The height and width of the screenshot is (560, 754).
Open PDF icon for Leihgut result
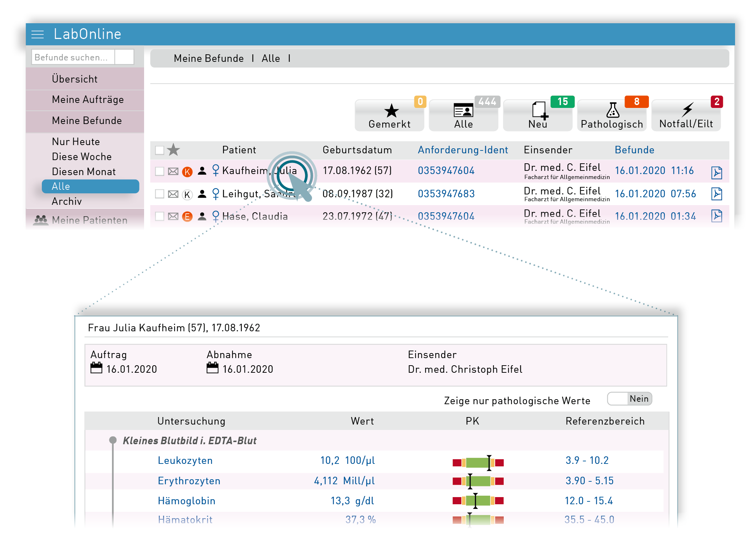click(716, 194)
